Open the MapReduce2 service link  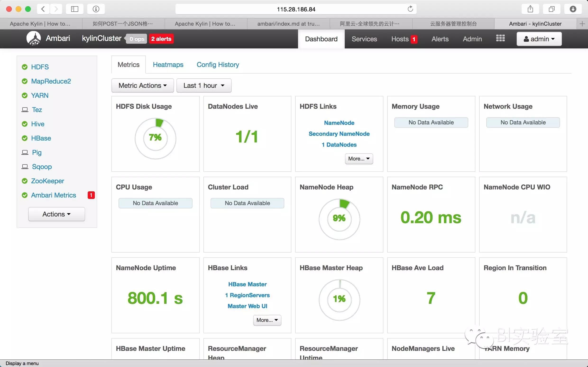(x=51, y=81)
